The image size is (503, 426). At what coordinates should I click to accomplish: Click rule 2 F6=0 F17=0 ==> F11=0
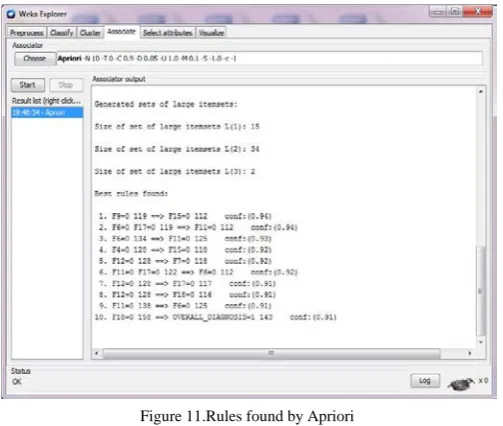click(x=198, y=227)
